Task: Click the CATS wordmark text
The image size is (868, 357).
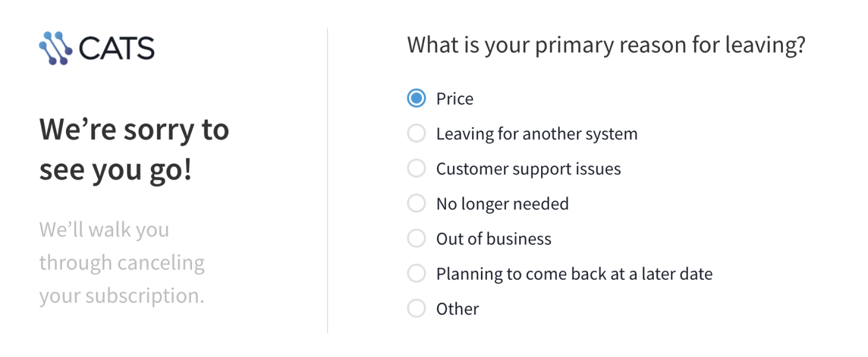Action: tap(117, 49)
